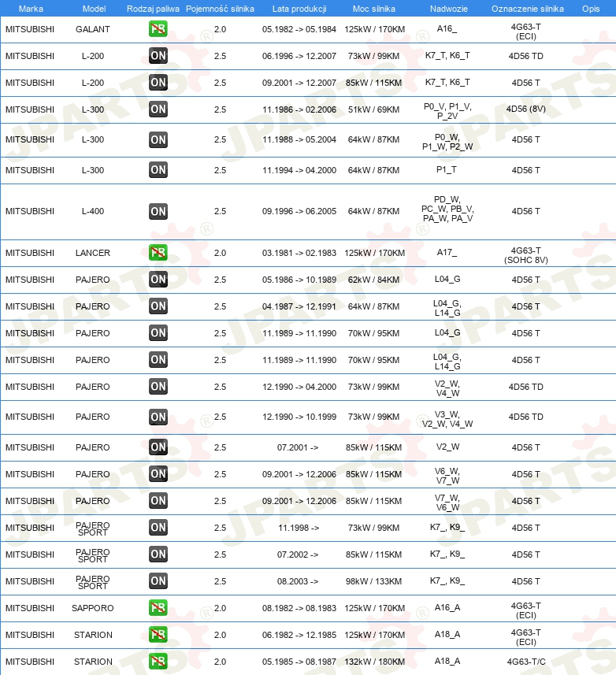This screenshot has height=675, width=616.
Task: Click the 4D56 TD code in L-200 row
Action: click(x=526, y=56)
